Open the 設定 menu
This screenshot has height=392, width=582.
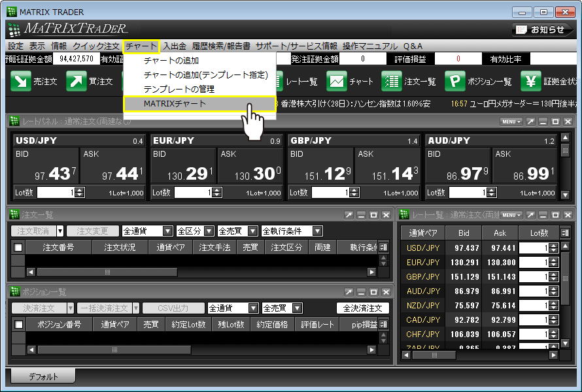tap(16, 46)
